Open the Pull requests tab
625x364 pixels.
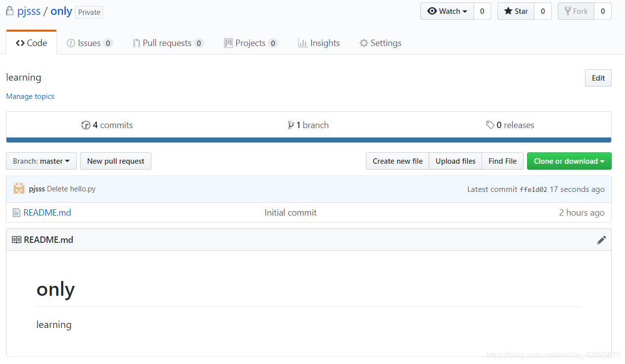(x=168, y=43)
